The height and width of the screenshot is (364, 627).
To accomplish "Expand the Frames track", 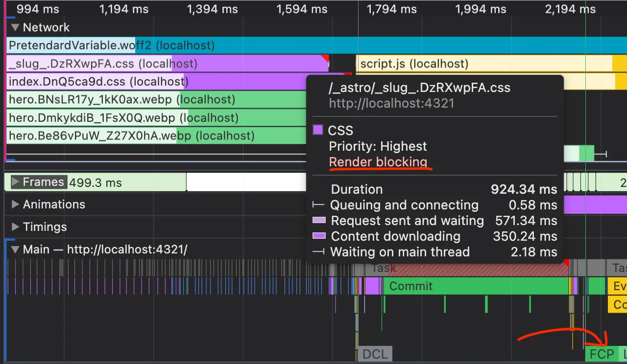I will click(x=15, y=182).
